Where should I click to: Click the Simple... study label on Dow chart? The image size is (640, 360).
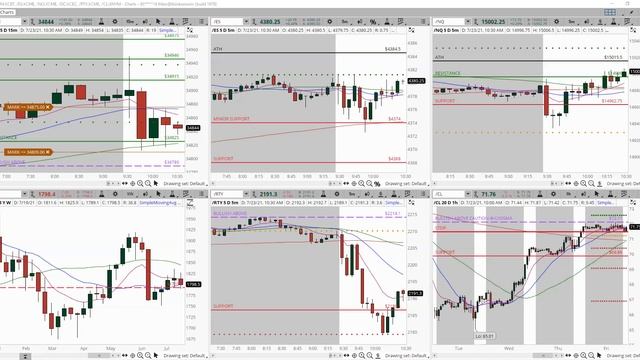pyautogui.click(x=167, y=30)
